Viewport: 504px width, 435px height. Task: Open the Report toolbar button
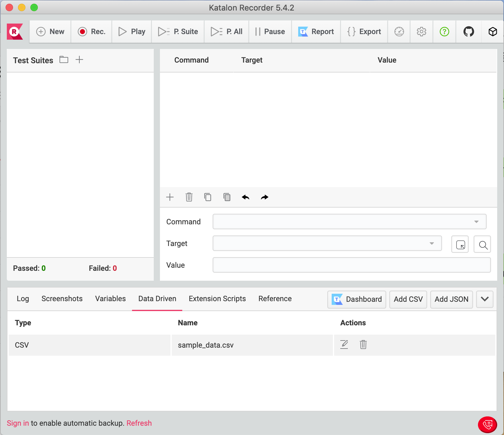[x=316, y=32]
